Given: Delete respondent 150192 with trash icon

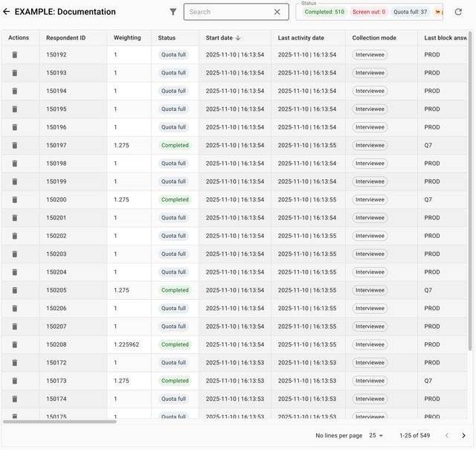Looking at the screenshot, I should coord(14,55).
